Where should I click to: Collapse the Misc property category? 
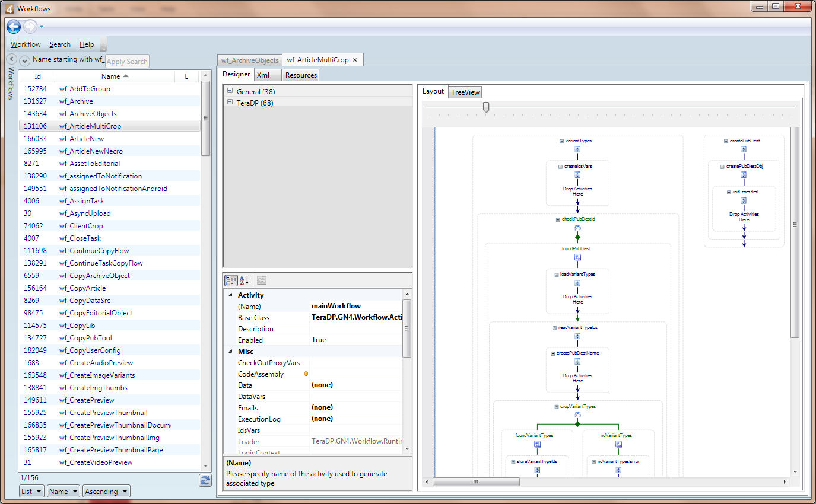tap(230, 351)
